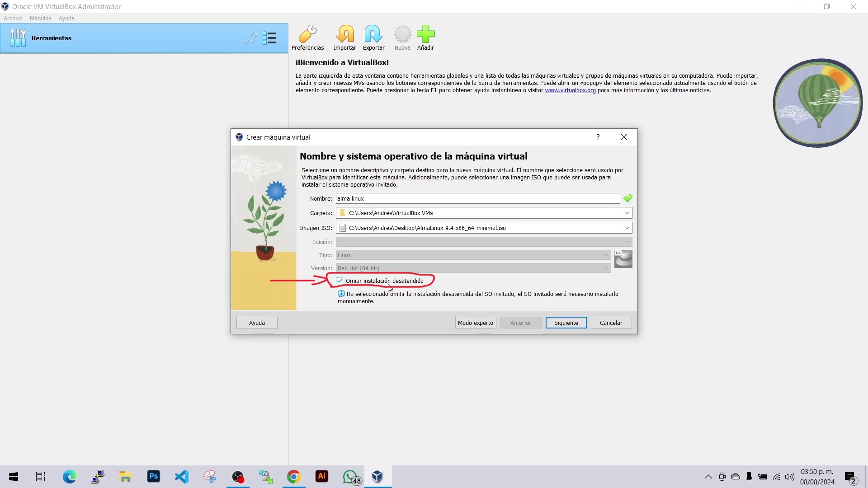
Task: Expand the Imagen ISO dropdown
Action: [x=627, y=228]
